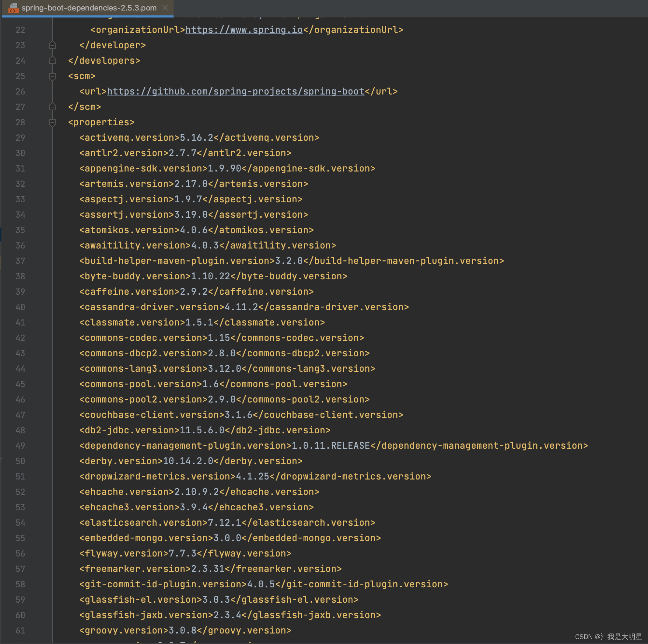Collapse fold marker at </developers> line 24
Screen dimensions: 648x644
click(52, 61)
